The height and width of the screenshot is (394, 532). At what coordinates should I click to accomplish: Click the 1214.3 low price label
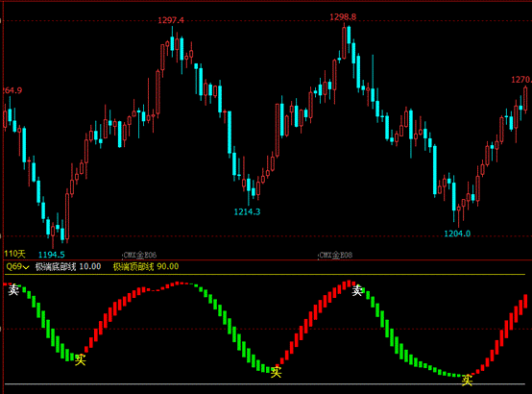(248, 212)
